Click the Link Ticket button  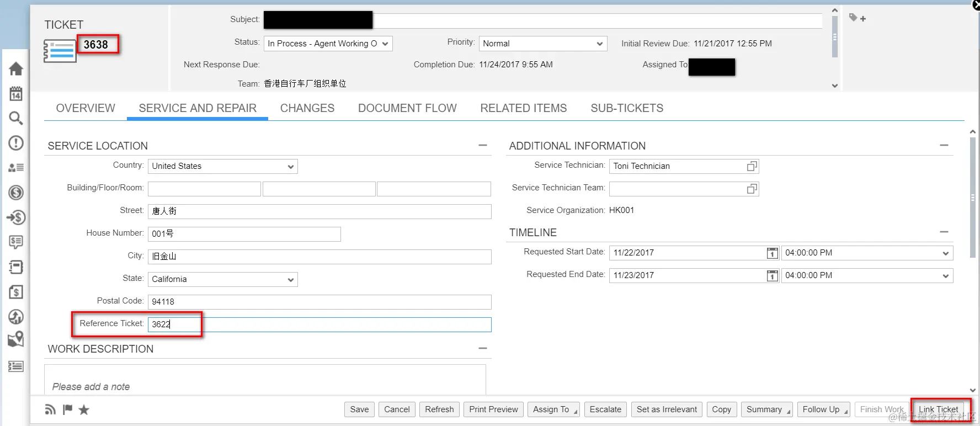point(939,409)
